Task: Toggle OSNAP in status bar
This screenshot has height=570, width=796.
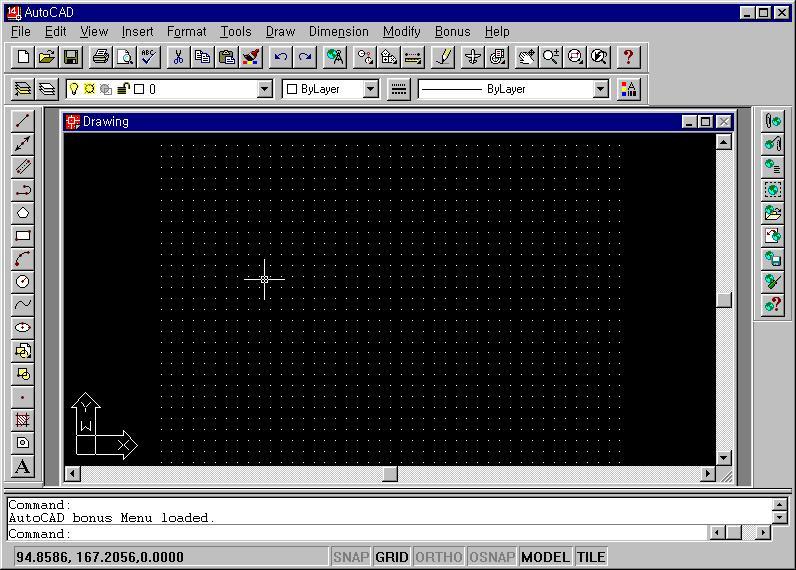Action: [491, 557]
